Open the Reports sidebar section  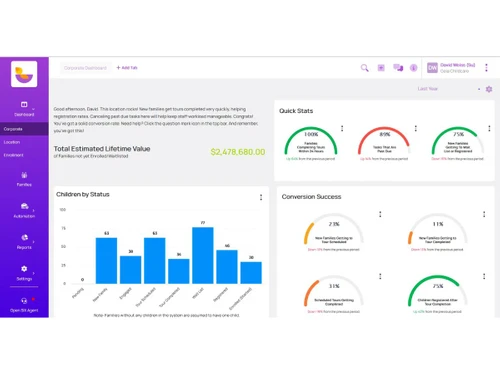24,242
